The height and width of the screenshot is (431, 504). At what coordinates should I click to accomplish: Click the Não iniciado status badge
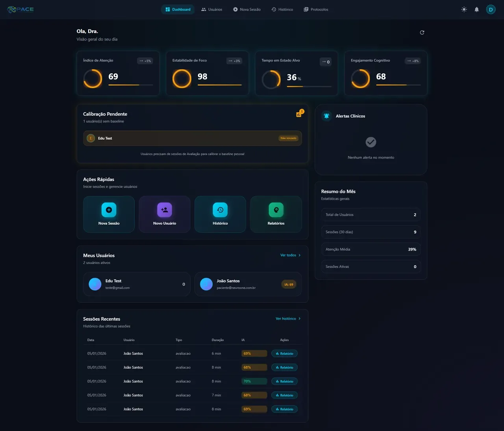click(289, 138)
